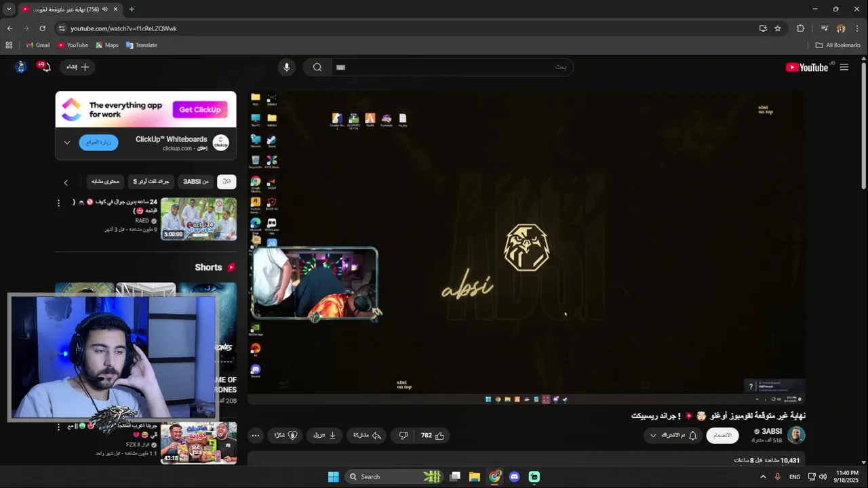Screen dimensions: 868x488
Task: Open the Create (+) button
Action: [x=77, y=67]
